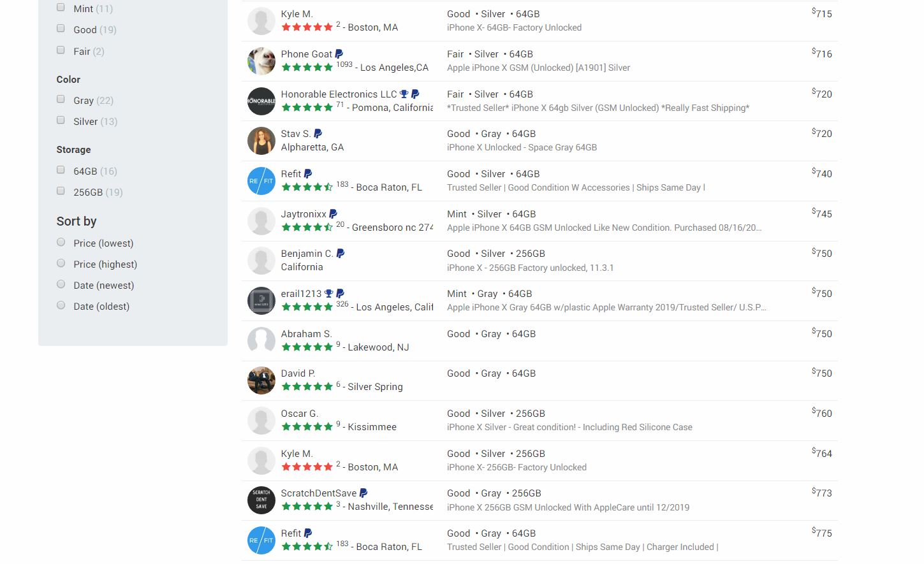This screenshot has height=564, width=924.
Task: Click erail1213 seller avatar
Action: pos(261,301)
